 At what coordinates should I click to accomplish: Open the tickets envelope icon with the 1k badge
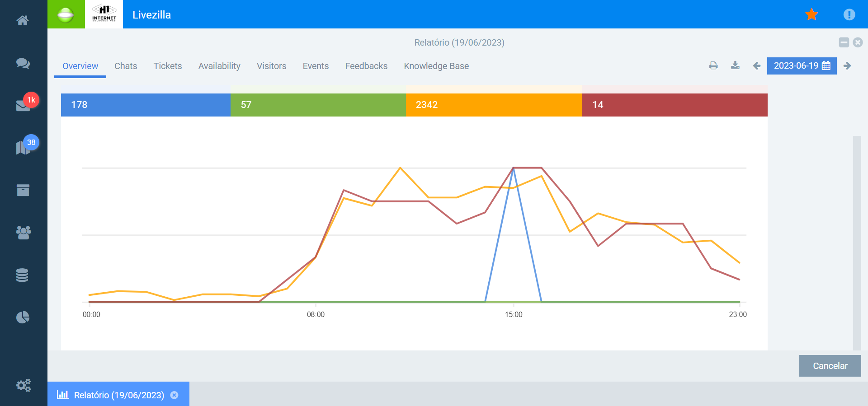coord(24,105)
